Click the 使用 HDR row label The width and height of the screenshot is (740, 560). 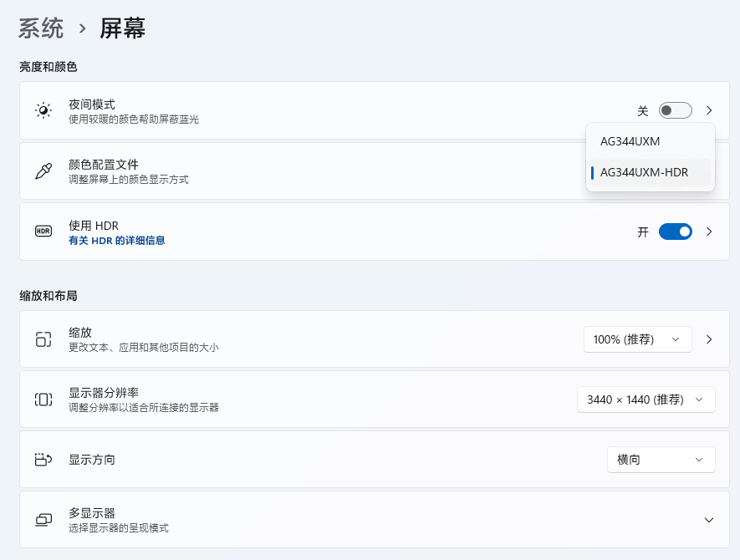(x=94, y=226)
